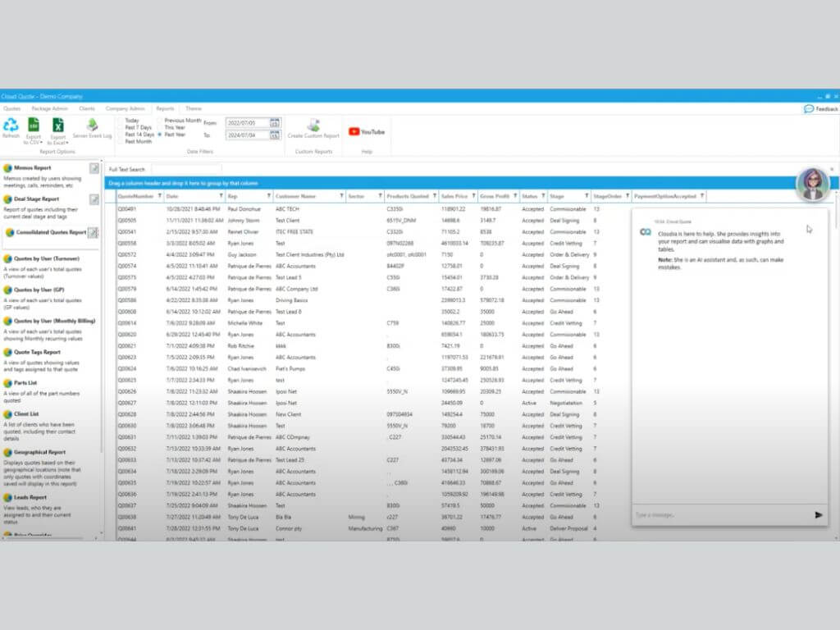Click the Refresh icon in Report Options
The image size is (840, 630).
tap(11, 126)
